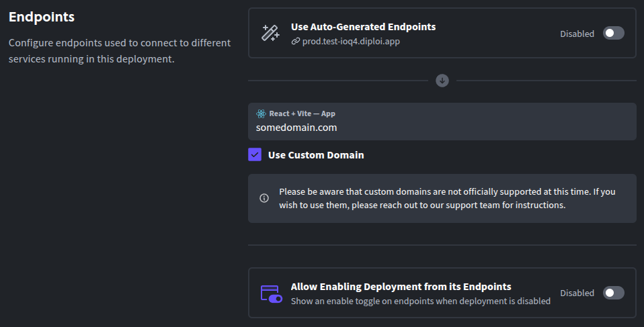The width and height of the screenshot is (644, 327).
Task: Click the 'Show an enable toggle on endpoints' description
Action: 421,301
